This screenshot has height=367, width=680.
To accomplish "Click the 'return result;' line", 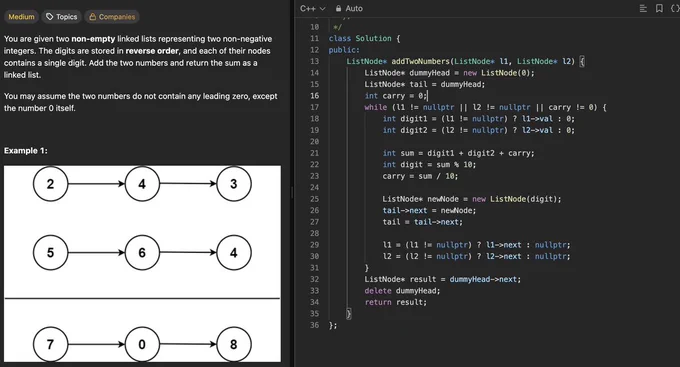I will tap(396, 302).
